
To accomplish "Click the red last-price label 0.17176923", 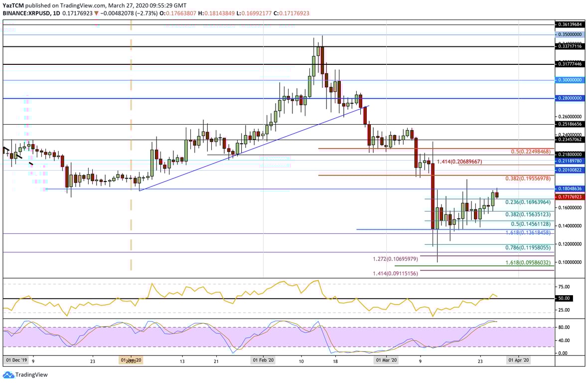I will (570, 197).
